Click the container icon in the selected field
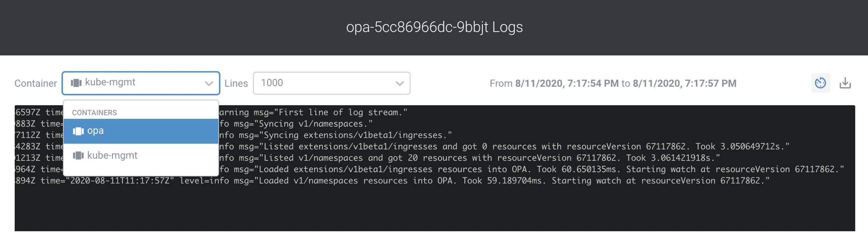 [x=76, y=83]
